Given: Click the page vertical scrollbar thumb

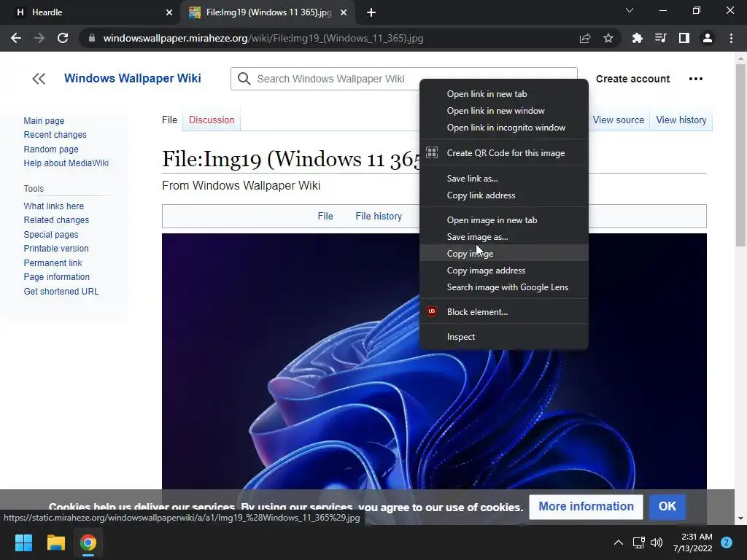Looking at the screenshot, I should point(740,155).
